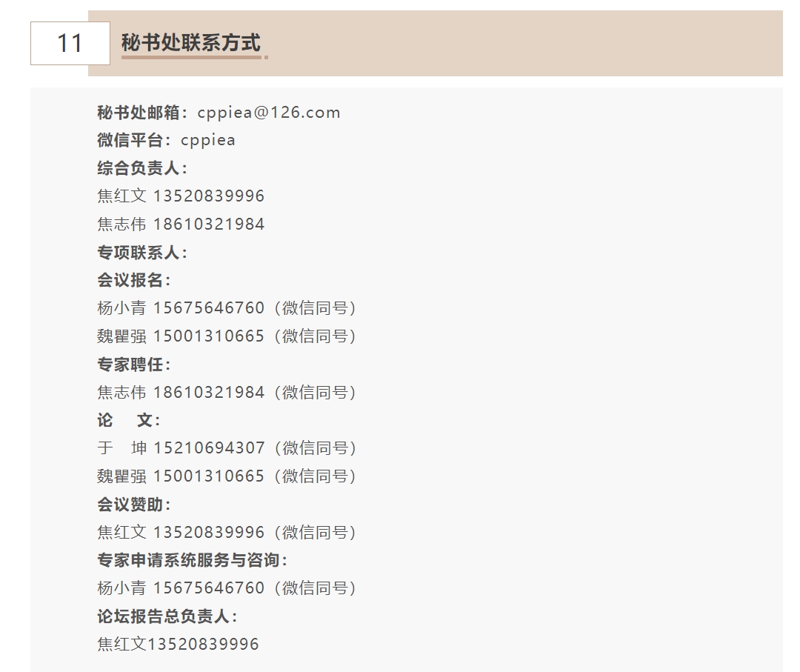Click 杨小青's phone number under 专家申请系统服务与咨询
The width and height of the screenshot is (800, 672).
pos(209,588)
